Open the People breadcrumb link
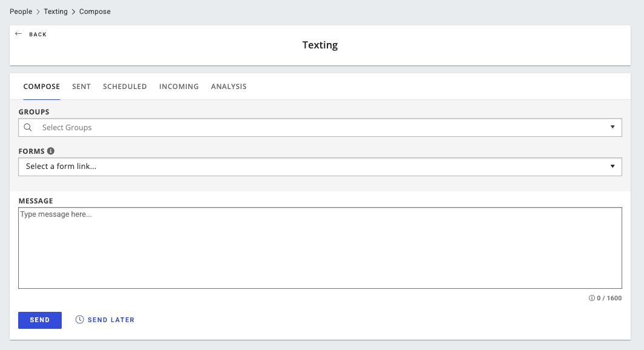This screenshot has height=350, width=644. pyautogui.click(x=21, y=12)
